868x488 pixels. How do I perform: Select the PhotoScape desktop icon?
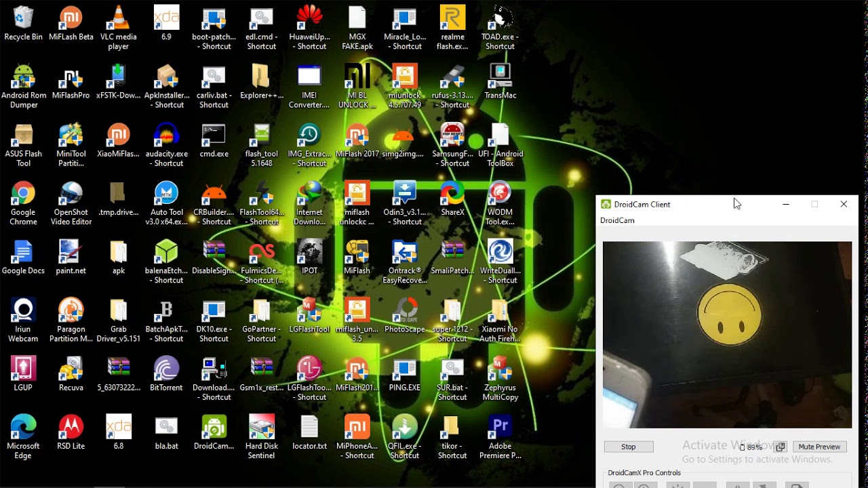pyautogui.click(x=405, y=316)
